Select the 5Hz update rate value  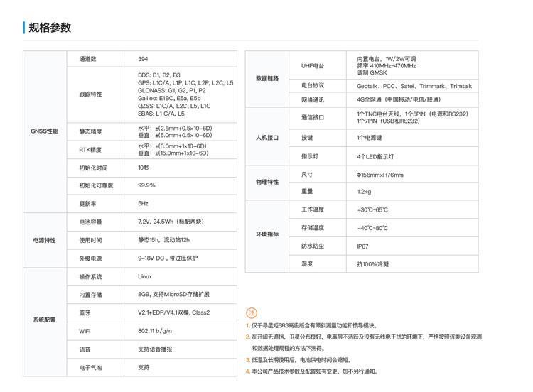[x=143, y=204]
